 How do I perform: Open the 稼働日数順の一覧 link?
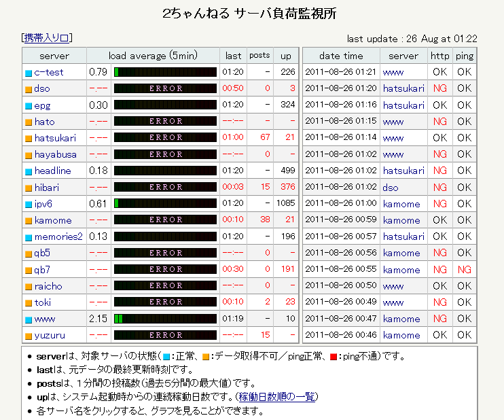coord(276,397)
